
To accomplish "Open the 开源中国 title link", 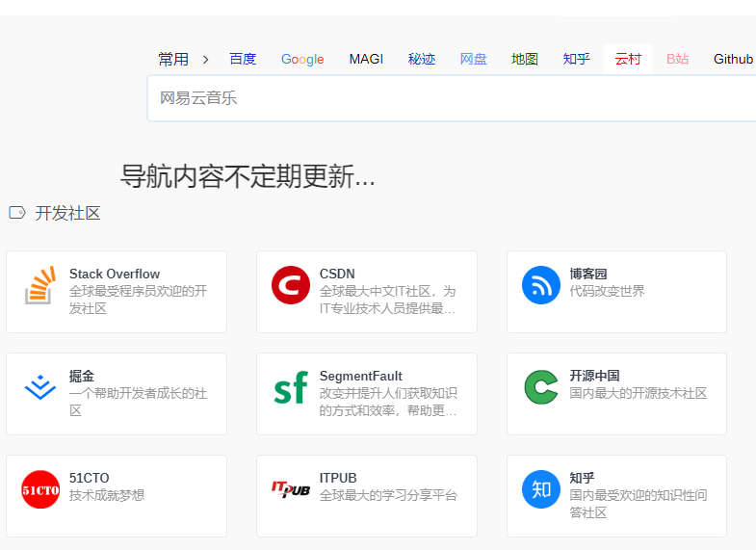I will (x=594, y=376).
